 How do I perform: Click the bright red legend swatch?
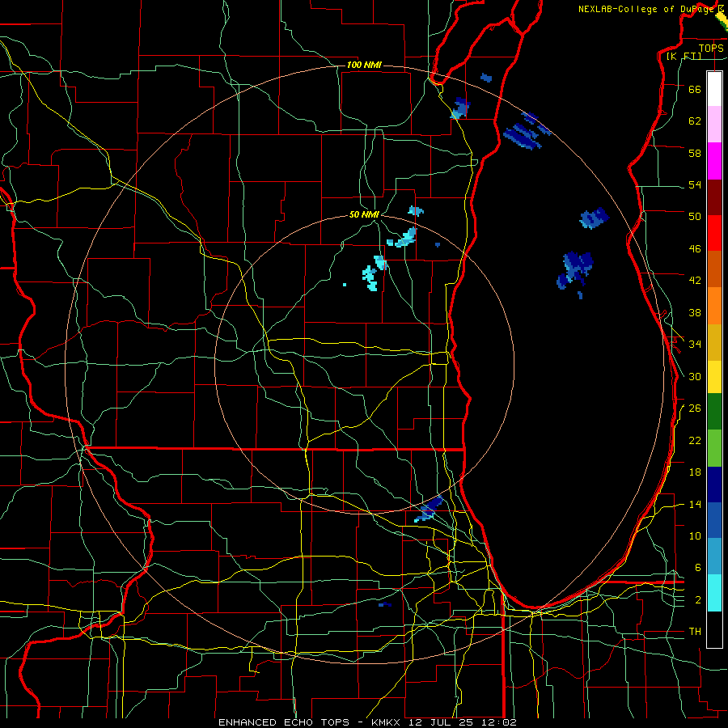(x=714, y=233)
